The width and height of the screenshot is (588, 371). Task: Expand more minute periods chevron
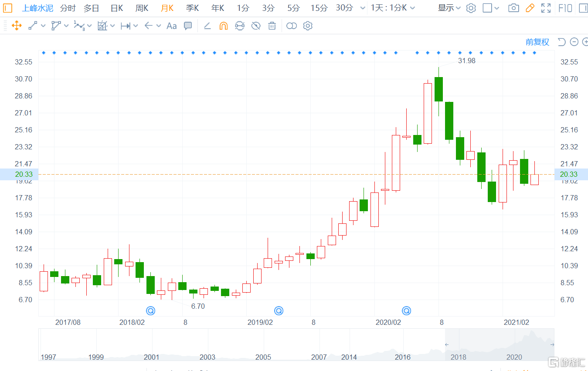(363, 8)
